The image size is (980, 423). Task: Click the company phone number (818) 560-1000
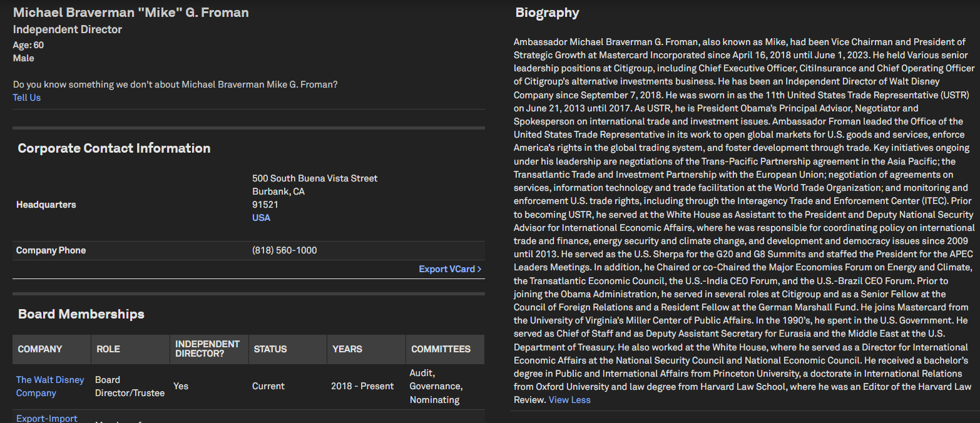click(x=284, y=250)
